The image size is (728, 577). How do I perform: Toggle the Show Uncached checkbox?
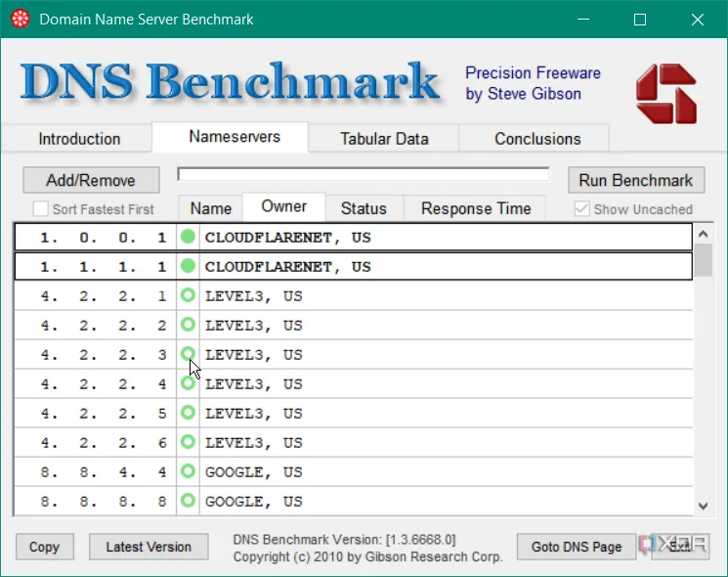click(581, 208)
